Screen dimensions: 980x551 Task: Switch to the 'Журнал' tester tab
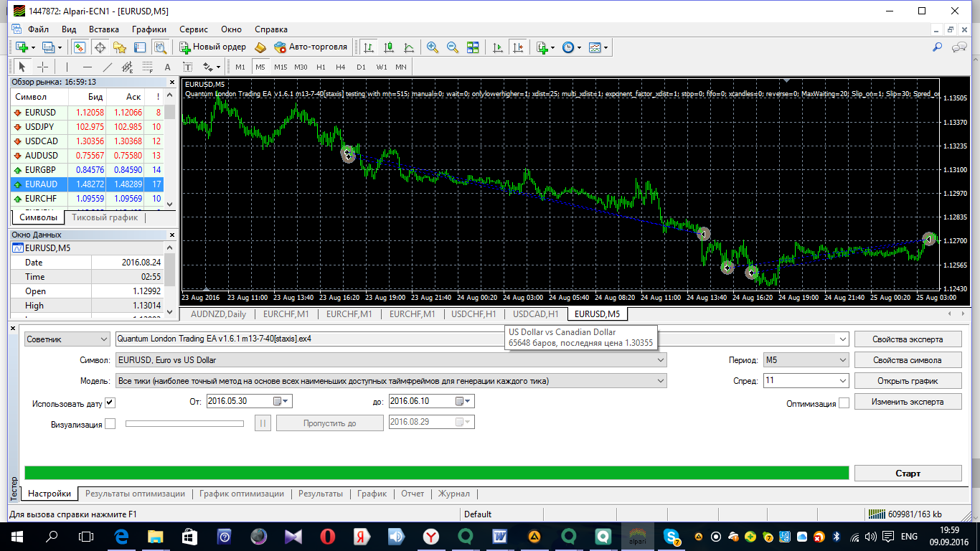(x=453, y=494)
